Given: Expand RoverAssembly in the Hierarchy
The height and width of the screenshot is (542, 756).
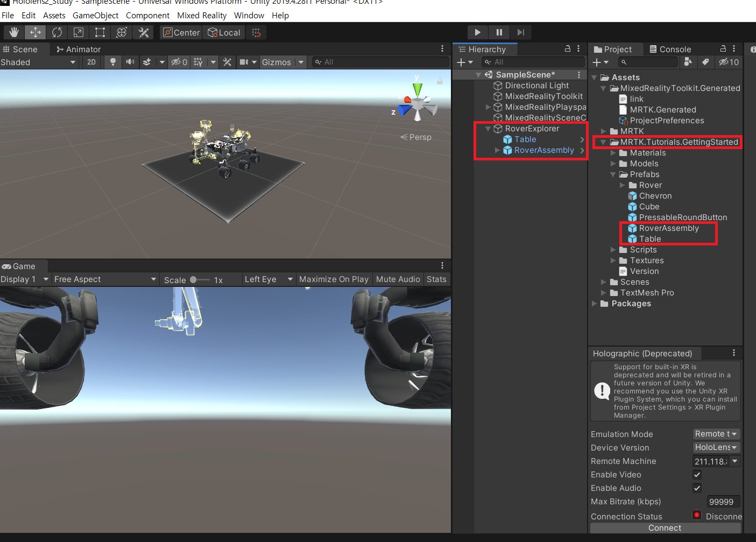Looking at the screenshot, I should coord(497,150).
